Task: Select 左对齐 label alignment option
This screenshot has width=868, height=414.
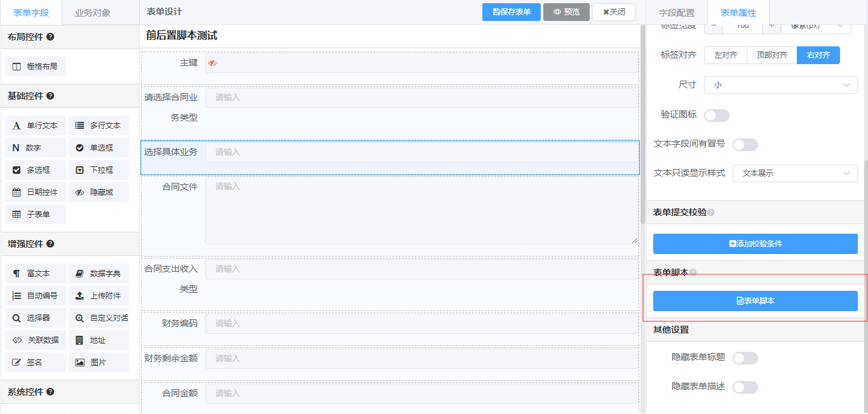Action: [725, 55]
